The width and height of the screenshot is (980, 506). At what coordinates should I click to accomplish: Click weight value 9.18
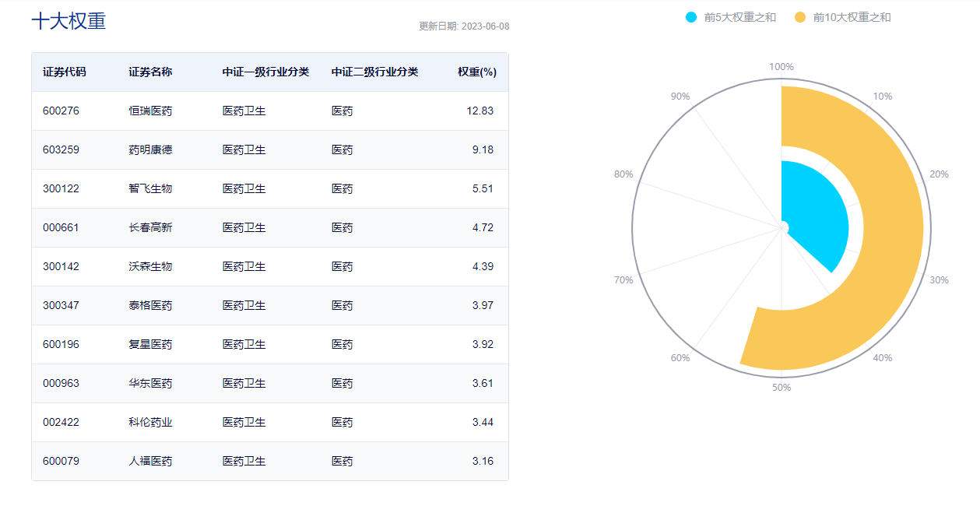(483, 150)
